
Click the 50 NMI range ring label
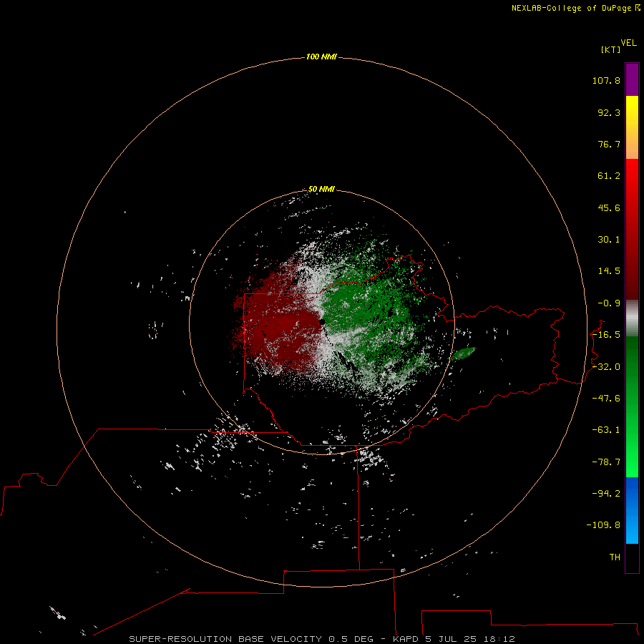[321, 190]
